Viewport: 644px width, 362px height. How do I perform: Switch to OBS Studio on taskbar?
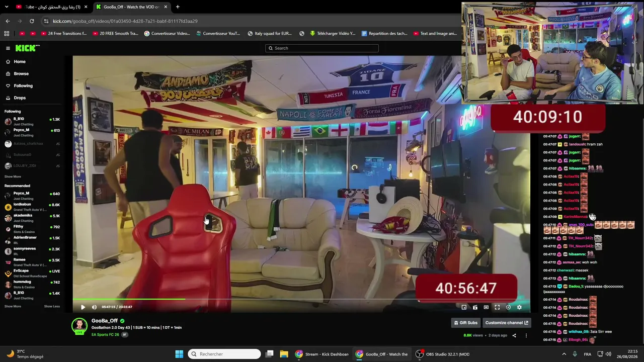[x=442, y=354]
